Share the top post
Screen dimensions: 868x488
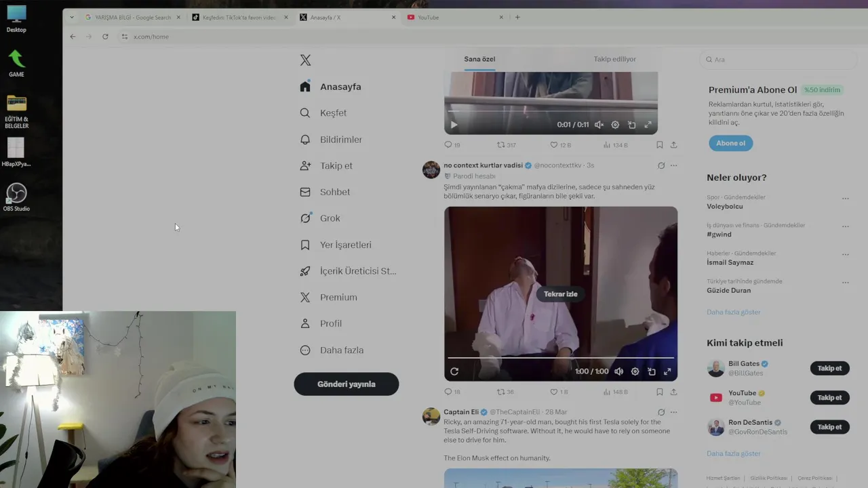click(x=673, y=145)
